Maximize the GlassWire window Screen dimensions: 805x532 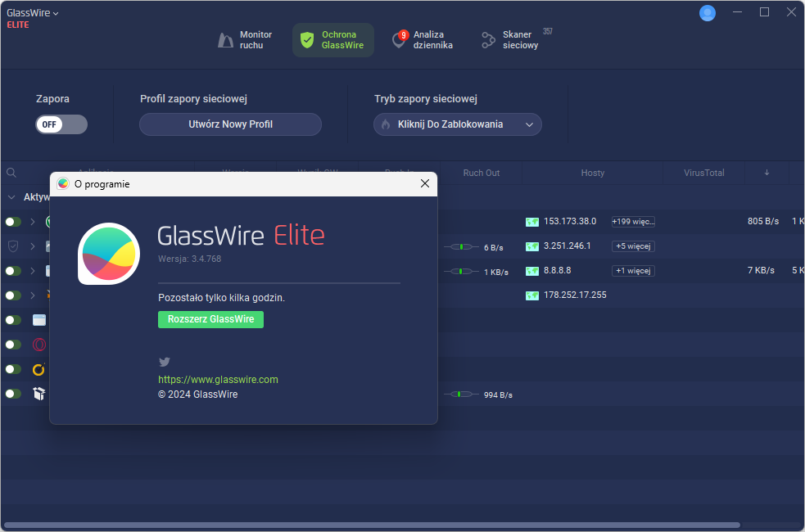tap(764, 11)
